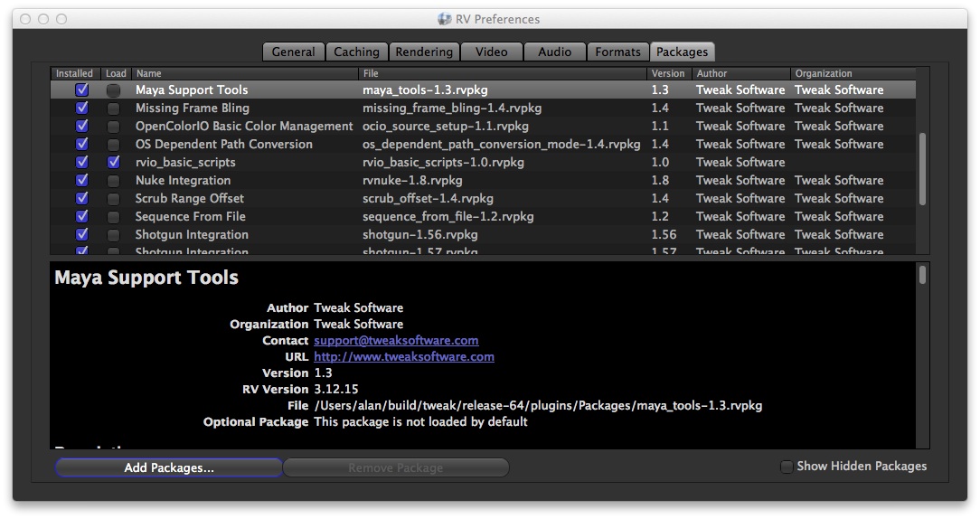Open the Caching tab
This screenshot has width=980, height=519.
[x=356, y=52]
